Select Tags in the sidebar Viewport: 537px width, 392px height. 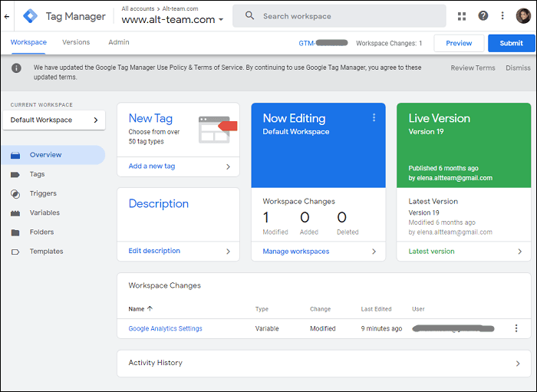[37, 174]
